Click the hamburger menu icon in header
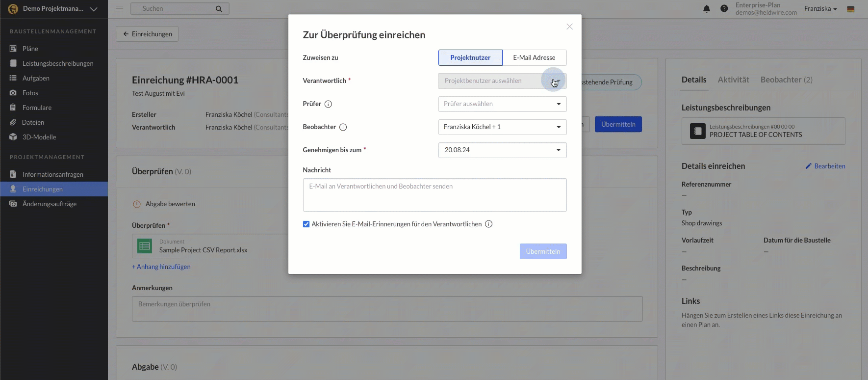868x380 pixels. point(119,9)
